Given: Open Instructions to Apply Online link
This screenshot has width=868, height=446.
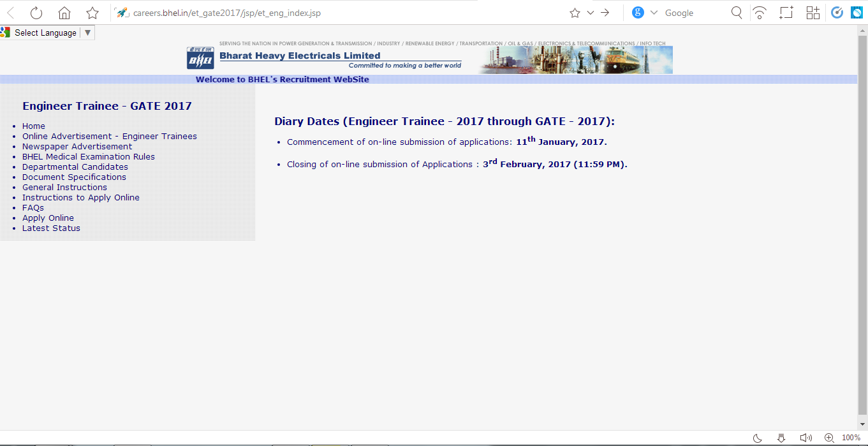Looking at the screenshot, I should pyautogui.click(x=81, y=198).
